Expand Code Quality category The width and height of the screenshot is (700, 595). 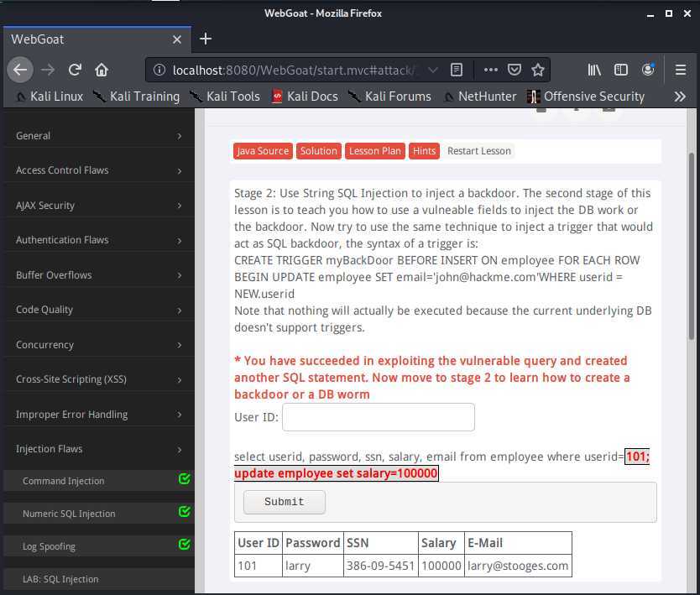point(100,310)
